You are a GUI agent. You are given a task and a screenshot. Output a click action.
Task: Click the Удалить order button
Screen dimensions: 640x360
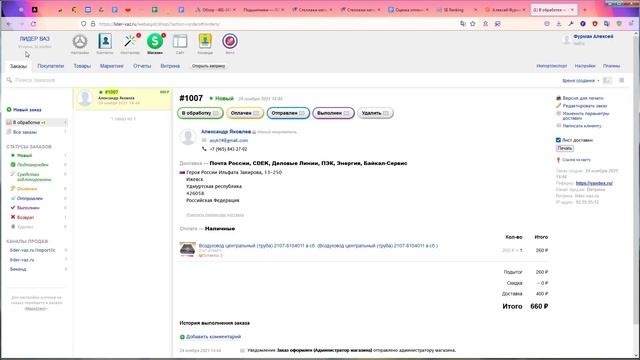click(375, 113)
